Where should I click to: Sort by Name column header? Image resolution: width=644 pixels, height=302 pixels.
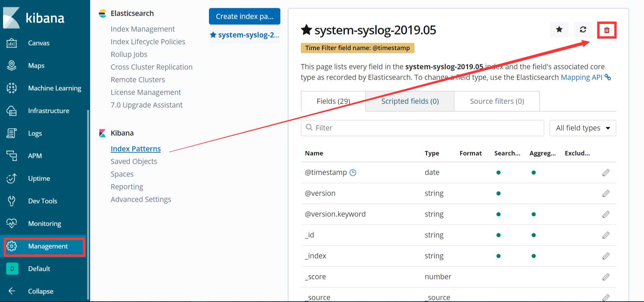(314, 153)
